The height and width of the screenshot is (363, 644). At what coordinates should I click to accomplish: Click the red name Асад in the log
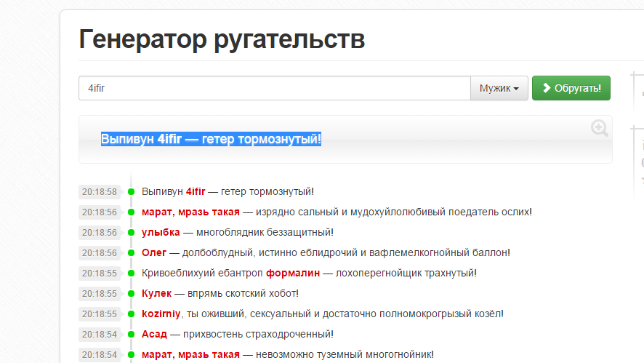(154, 334)
